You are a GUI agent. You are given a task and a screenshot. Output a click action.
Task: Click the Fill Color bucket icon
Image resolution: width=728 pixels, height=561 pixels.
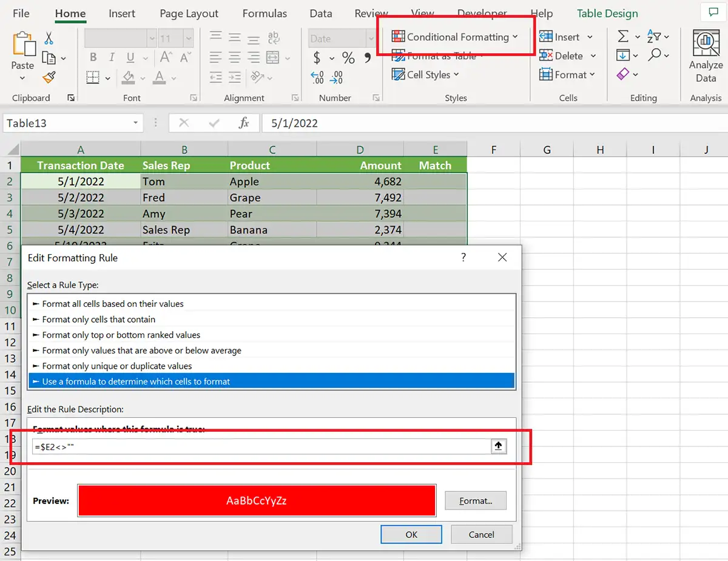tap(128, 77)
